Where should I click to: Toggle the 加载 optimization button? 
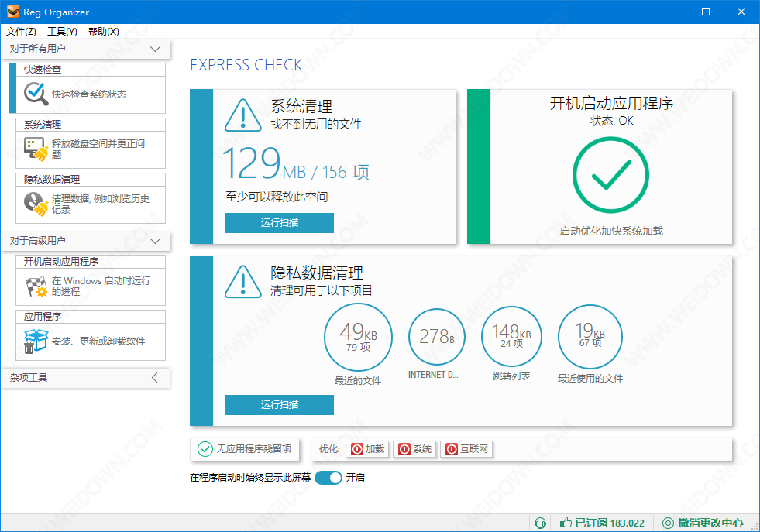[x=367, y=449]
